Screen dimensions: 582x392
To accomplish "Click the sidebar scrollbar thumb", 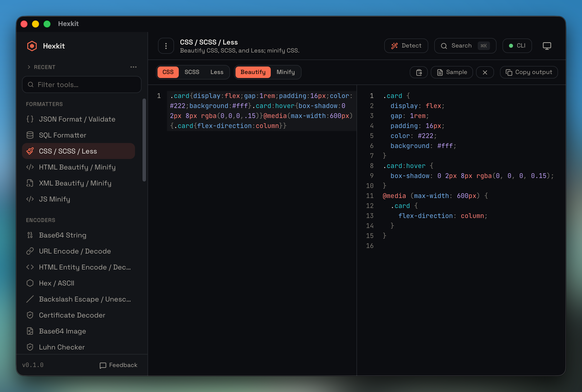I will click(x=144, y=140).
